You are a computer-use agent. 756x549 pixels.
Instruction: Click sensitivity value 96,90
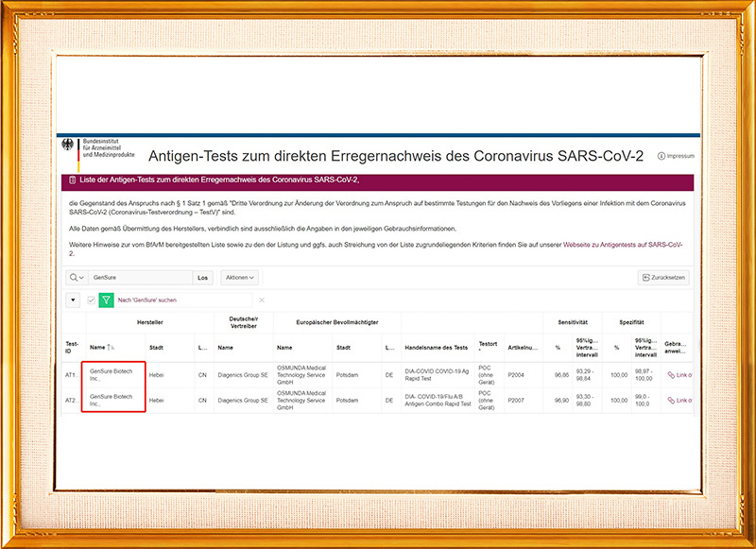click(x=561, y=400)
